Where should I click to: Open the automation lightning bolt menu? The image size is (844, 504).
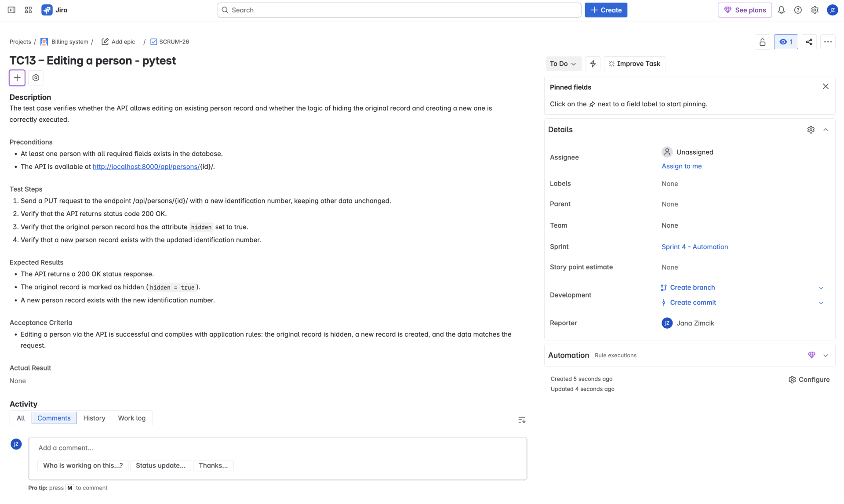coord(593,64)
